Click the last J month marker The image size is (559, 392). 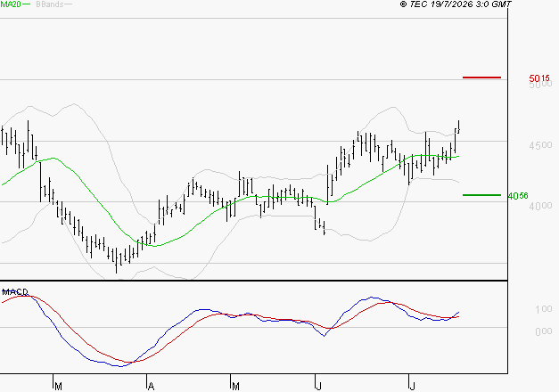[413, 387]
